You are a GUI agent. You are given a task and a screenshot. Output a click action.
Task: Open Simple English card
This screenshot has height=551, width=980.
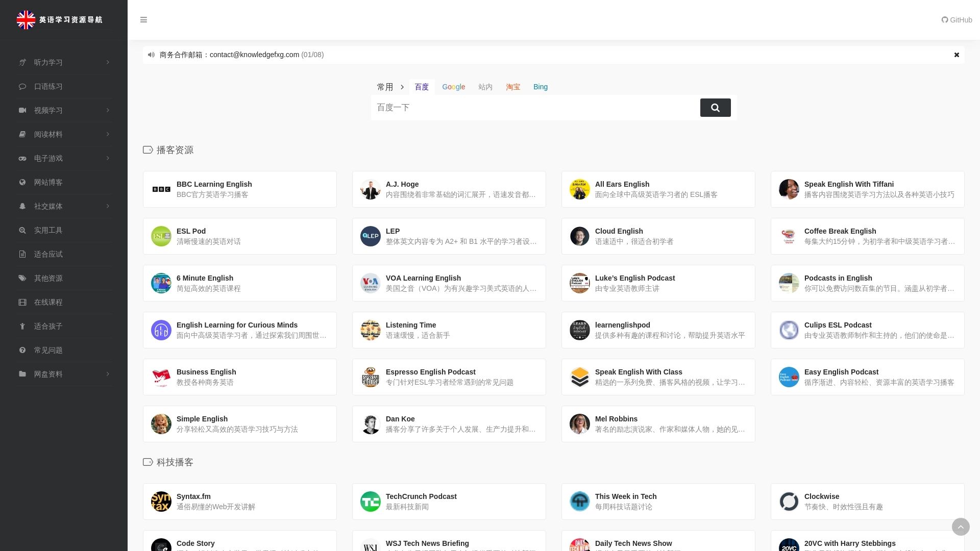240,424
